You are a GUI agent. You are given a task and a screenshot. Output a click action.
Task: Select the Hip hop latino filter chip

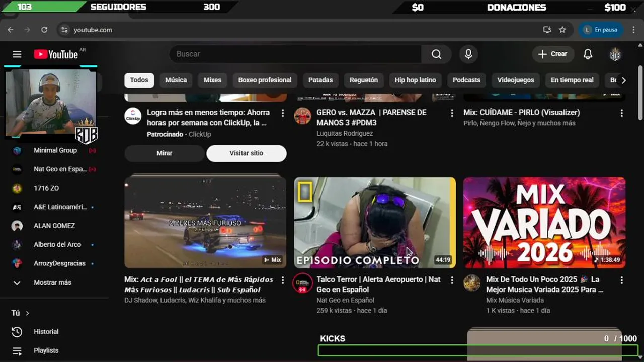tap(416, 80)
